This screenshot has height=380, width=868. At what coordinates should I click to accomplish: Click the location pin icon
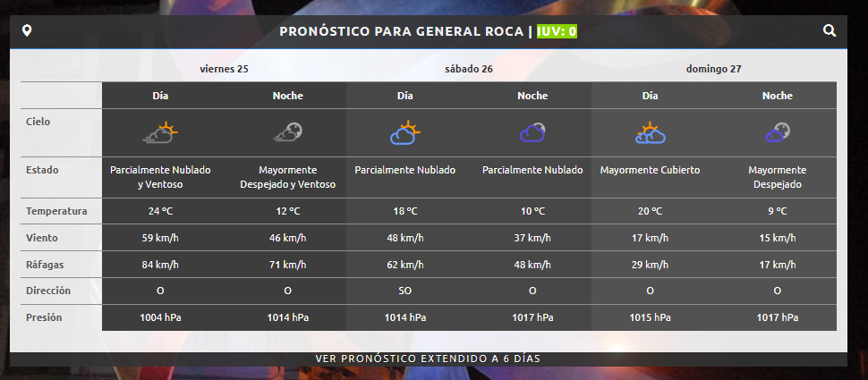[27, 31]
